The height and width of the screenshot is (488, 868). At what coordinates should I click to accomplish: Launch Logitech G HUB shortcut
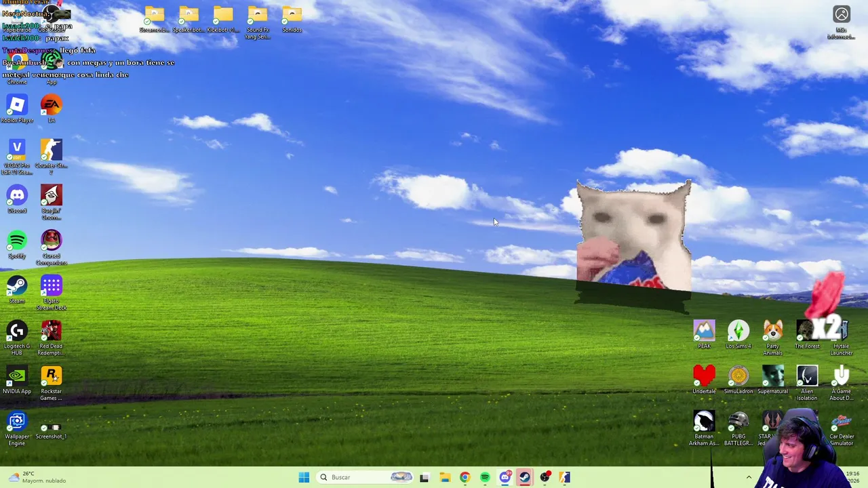pyautogui.click(x=17, y=338)
